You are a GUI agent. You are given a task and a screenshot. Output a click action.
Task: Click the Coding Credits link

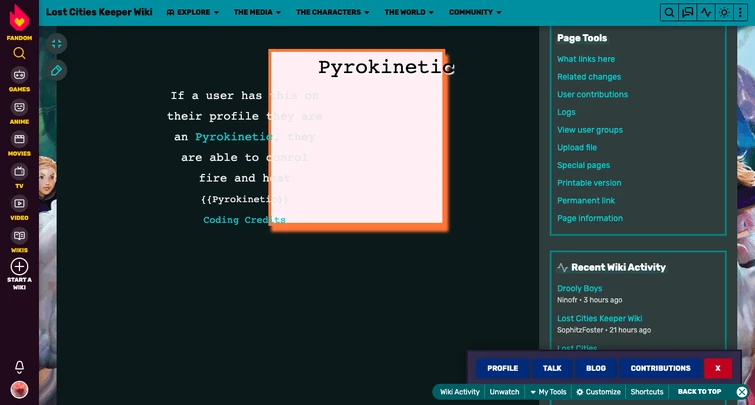[x=244, y=220]
